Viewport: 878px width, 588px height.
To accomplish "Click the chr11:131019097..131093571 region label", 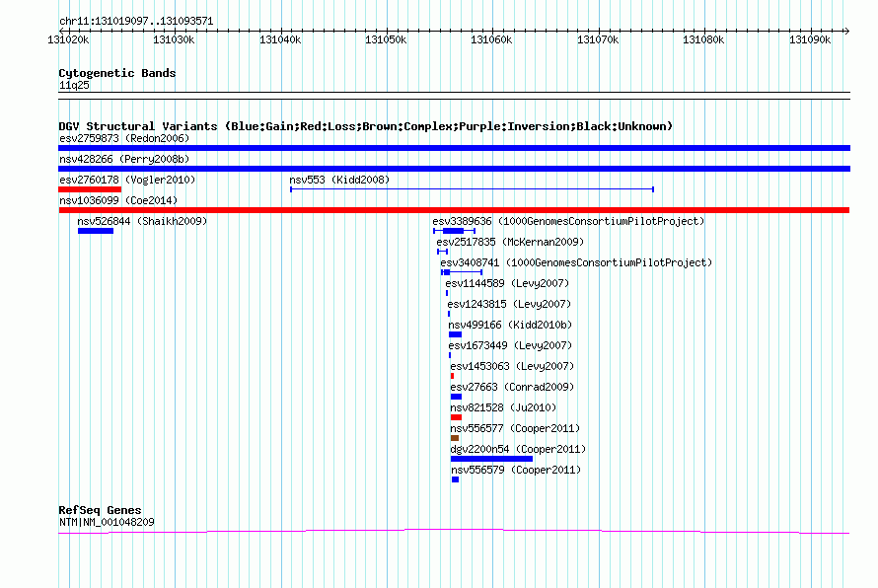I will click(136, 22).
